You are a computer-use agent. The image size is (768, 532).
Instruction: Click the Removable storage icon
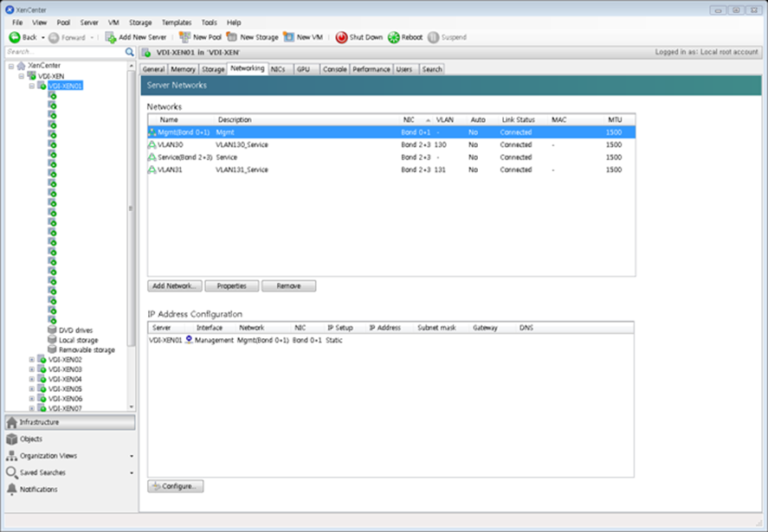52,349
